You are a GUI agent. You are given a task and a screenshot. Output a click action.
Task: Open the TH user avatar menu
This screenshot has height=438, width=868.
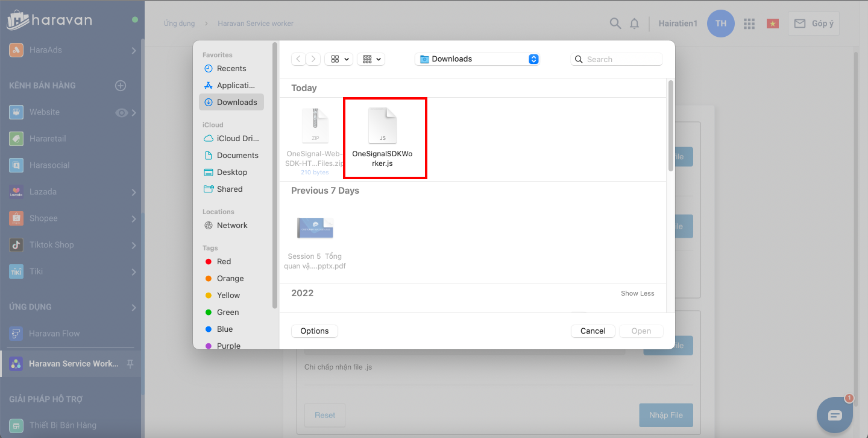(x=721, y=24)
